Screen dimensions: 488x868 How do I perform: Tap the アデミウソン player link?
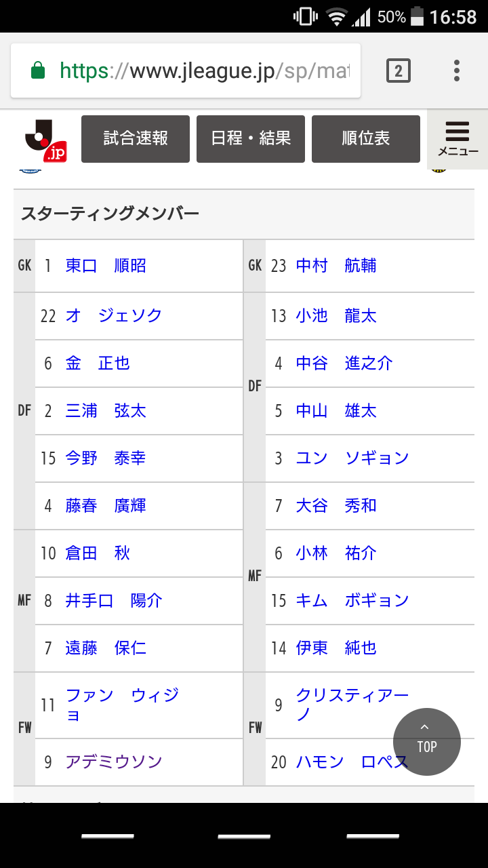114,762
